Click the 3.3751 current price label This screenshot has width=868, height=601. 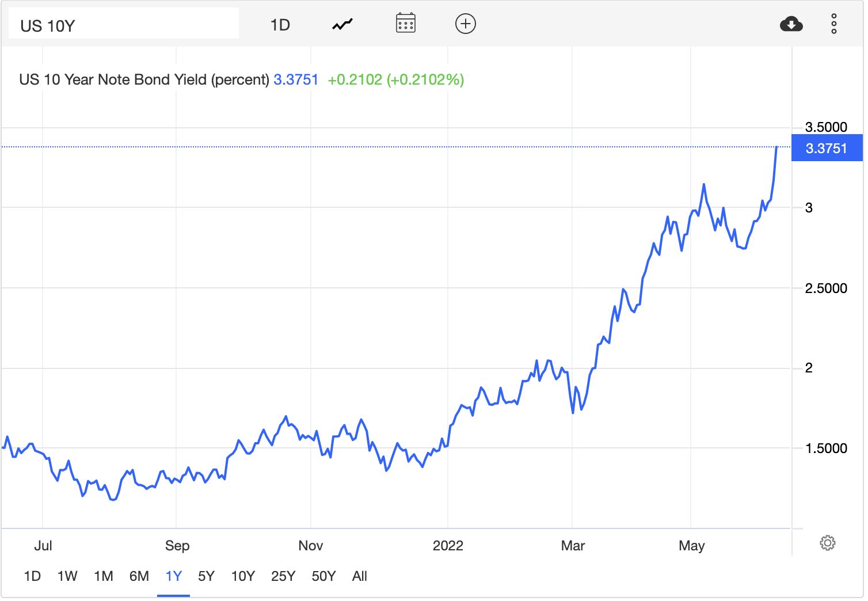[827, 148]
